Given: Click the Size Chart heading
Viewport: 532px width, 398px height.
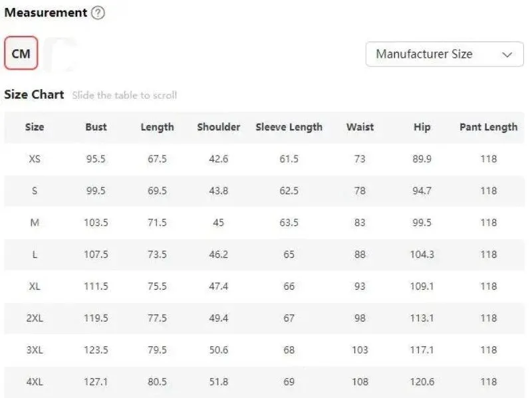Looking at the screenshot, I should point(34,94).
